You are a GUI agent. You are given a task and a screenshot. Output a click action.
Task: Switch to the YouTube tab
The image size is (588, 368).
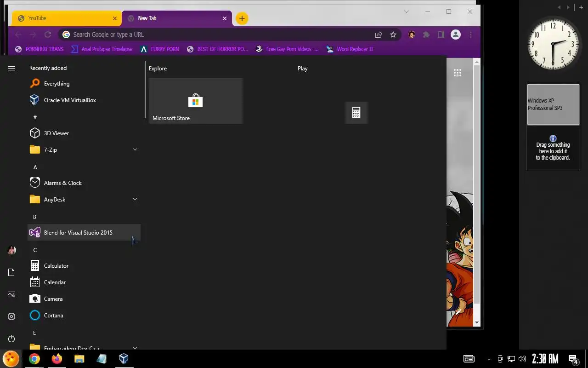pos(67,18)
